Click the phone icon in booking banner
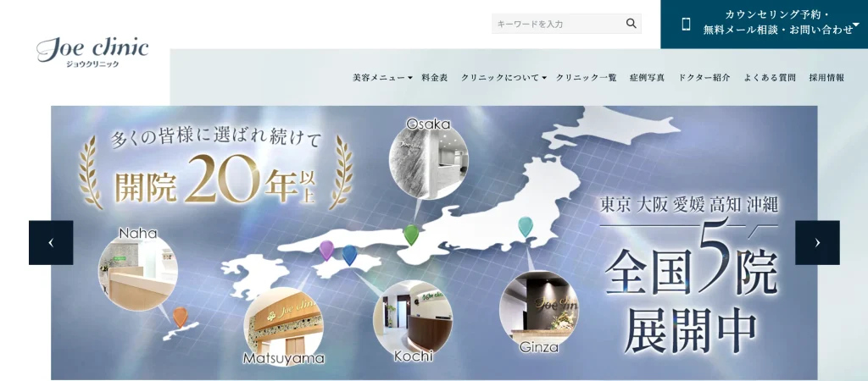The height and width of the screenshot is (381, 868). click(x=686, y=24)
